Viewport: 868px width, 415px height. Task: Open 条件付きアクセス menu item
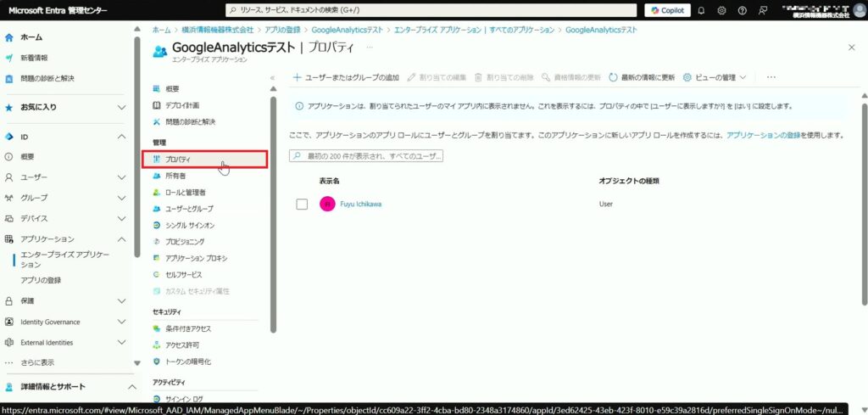188,328
